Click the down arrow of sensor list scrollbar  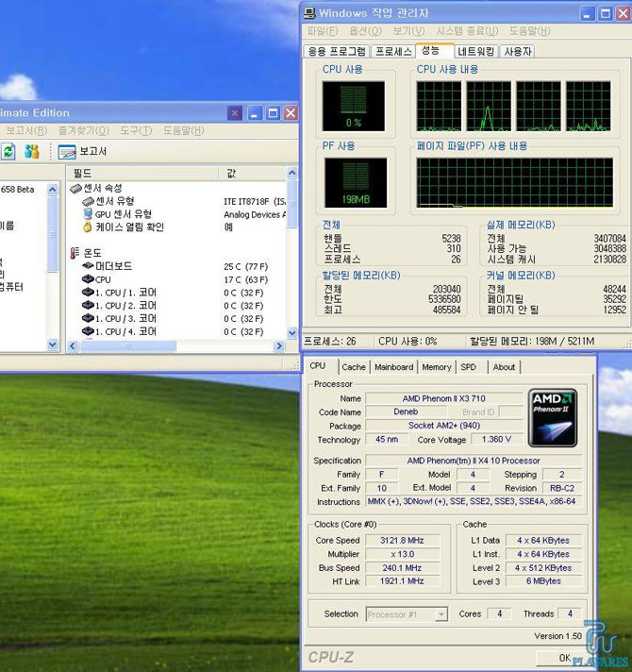pyautogui.click(x=291, y=332)
